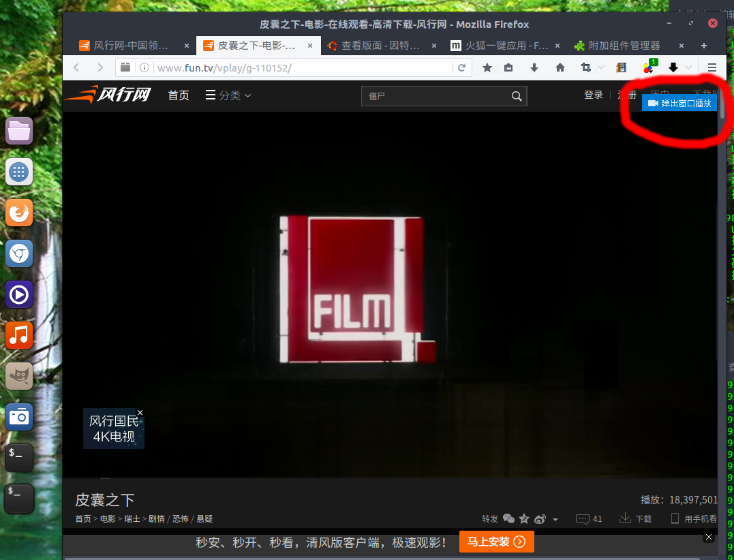Click the Firefox back navigation arrow
Viewport: 734px width, 560px height.
pos(76,68)
